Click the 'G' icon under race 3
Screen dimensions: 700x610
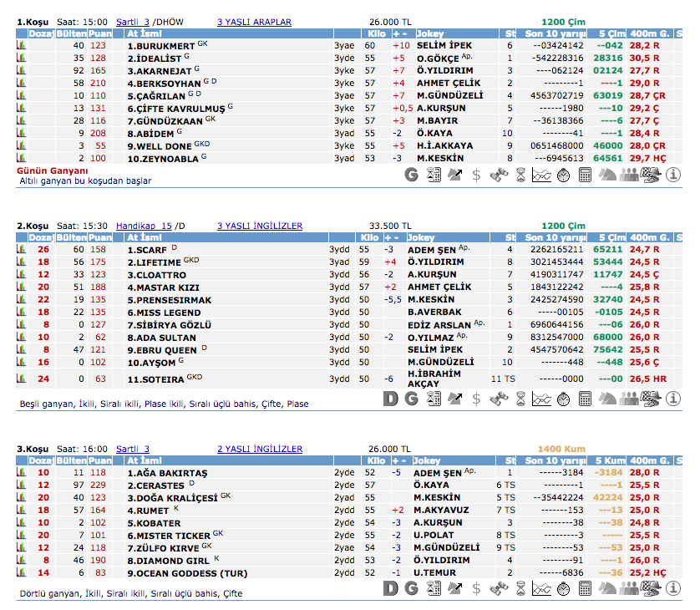pos(411,588)
